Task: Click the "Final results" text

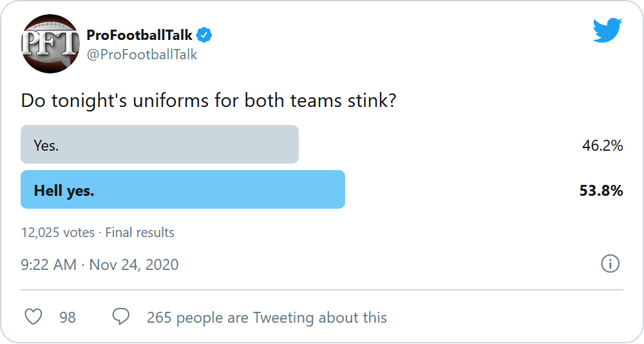Action: point(140,233)
